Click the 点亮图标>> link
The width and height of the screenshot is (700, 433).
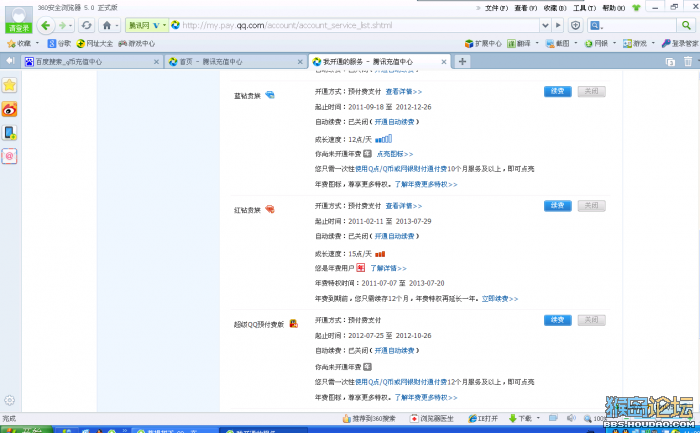(395, 154)
